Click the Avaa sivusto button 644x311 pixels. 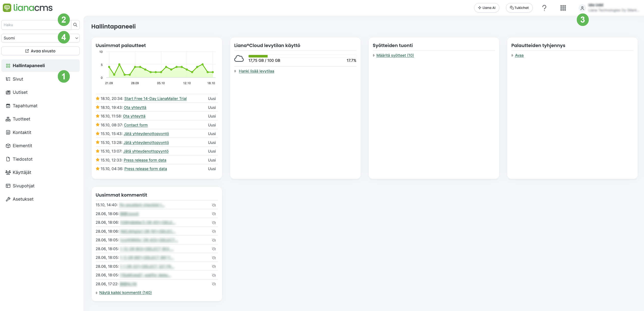40,51
